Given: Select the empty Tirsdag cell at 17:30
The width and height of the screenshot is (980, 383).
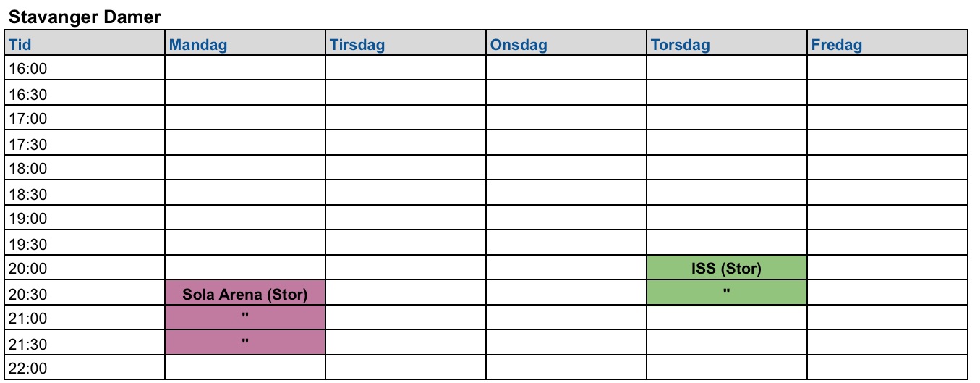Looking at the screenshot, I should (x=405, y=144).
